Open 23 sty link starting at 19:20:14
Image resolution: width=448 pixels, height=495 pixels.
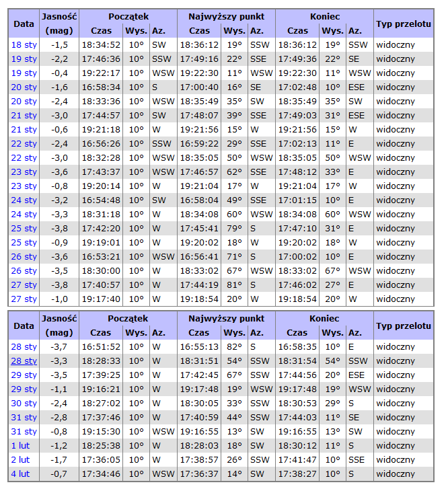point(24,186)
